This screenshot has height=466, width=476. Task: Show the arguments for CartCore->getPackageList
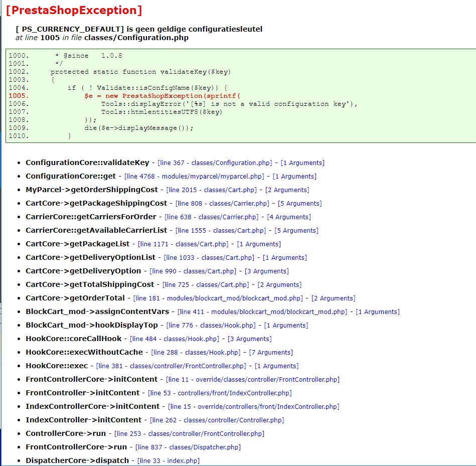pyautogui.click(x=259, y=244)
